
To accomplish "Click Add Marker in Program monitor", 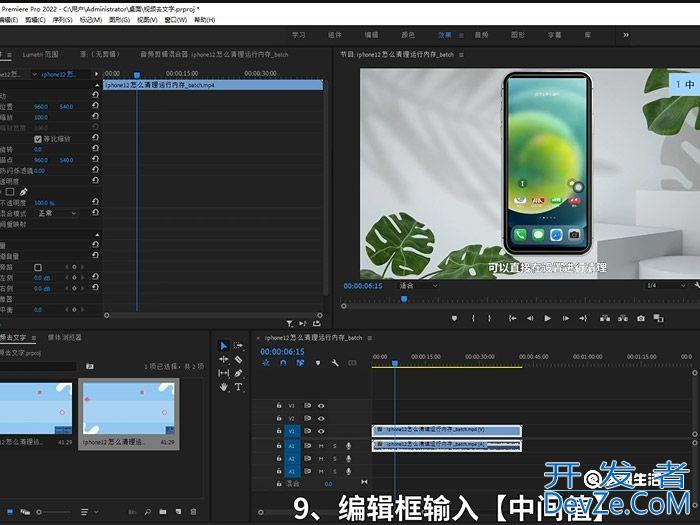I will pyautogui.click(x=454, y=318).
